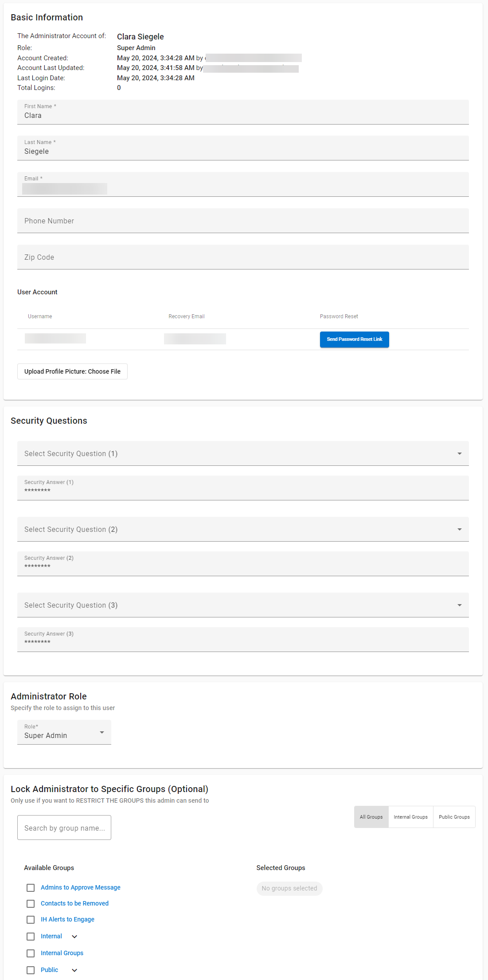Open Select Security Question (2) dropdown
This screenshot has width=488, height=980.
point(243,529)
